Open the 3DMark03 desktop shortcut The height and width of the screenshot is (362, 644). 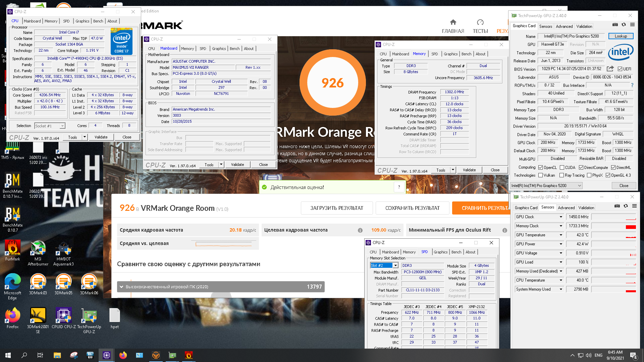pyautogui.click(x=38, y=284)
